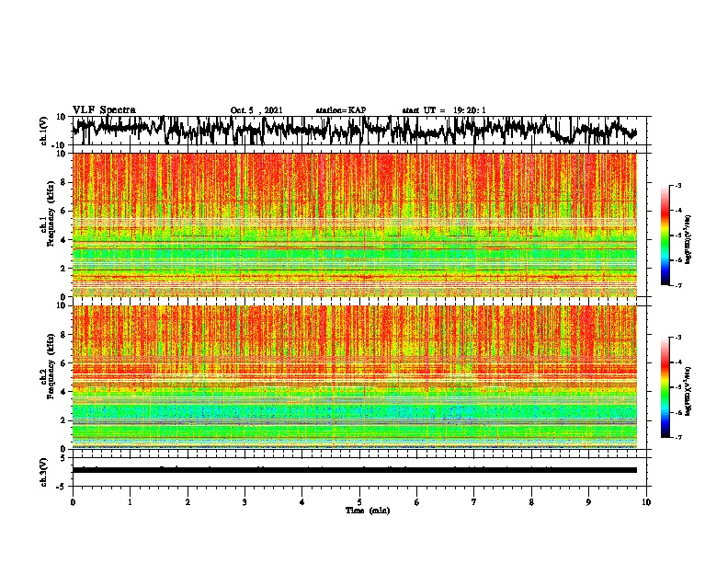The image size is (728, 563).
Task: Click the "8" kHz tick on ch.2 frequency axis
Action: [x=63, y=334]
